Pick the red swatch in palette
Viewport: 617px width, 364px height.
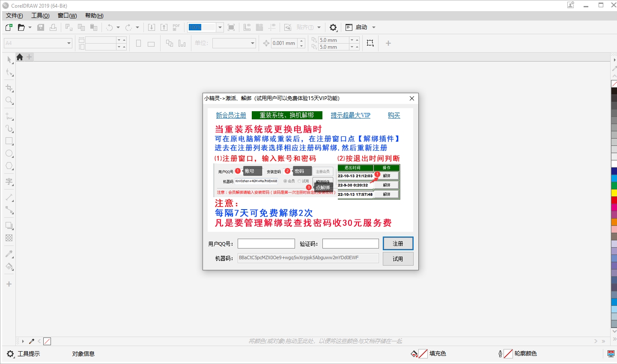coord(614,200)
